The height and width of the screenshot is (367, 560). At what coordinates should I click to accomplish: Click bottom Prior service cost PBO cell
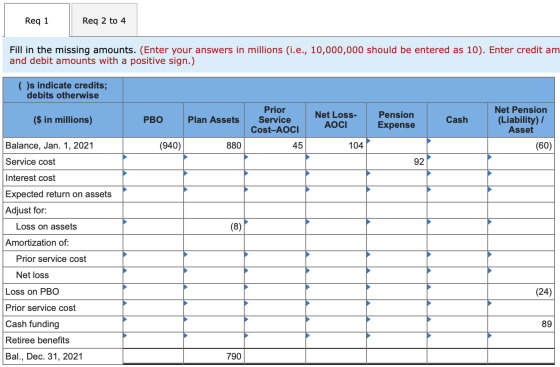[153, 307]
